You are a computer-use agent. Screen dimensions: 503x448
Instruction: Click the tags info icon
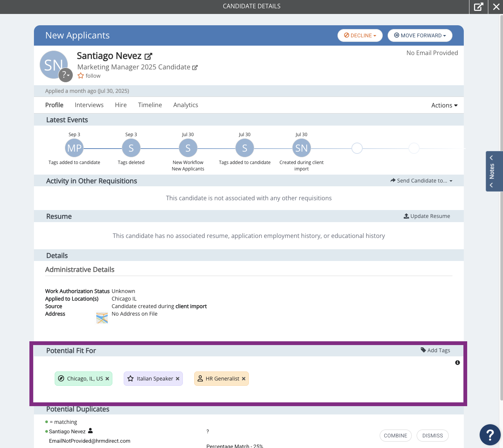pyautogui.click(x=457, y=362)
